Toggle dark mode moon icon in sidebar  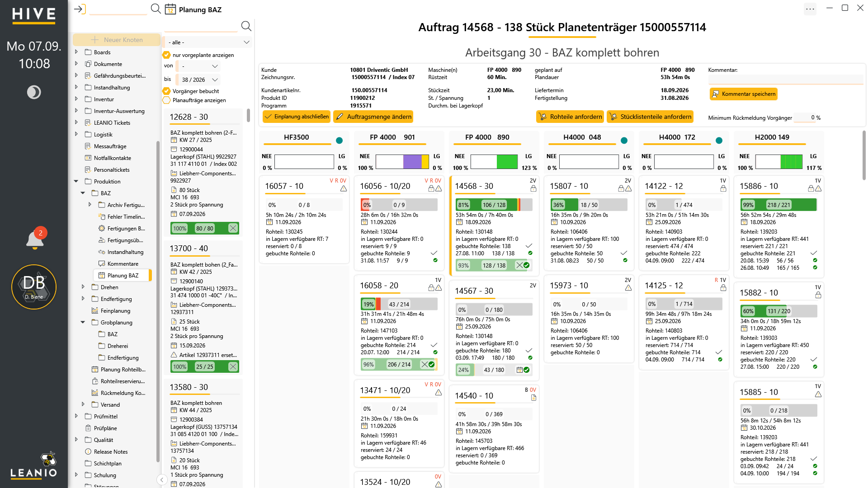coord(34,92)
